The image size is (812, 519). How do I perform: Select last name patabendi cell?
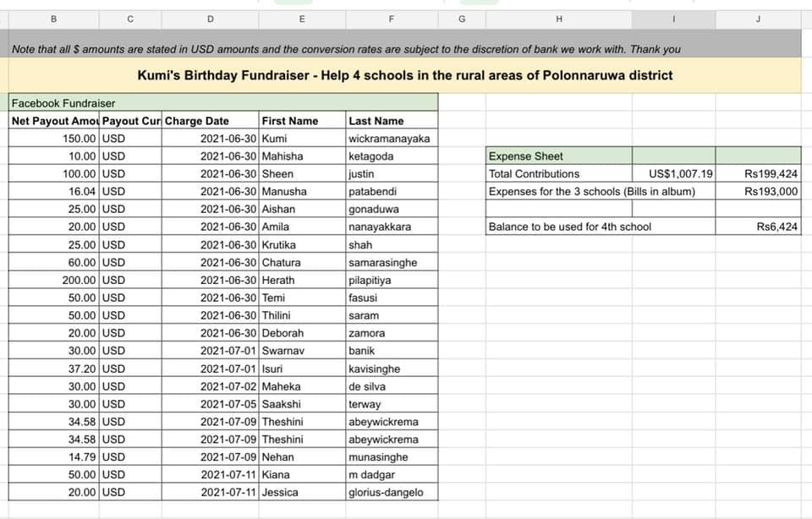pos(392,191)
